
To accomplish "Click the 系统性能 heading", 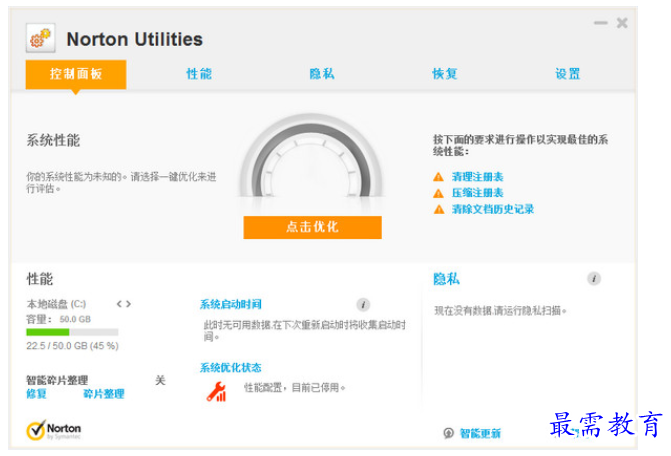I will pyautogui.click(x=53, y=140).
